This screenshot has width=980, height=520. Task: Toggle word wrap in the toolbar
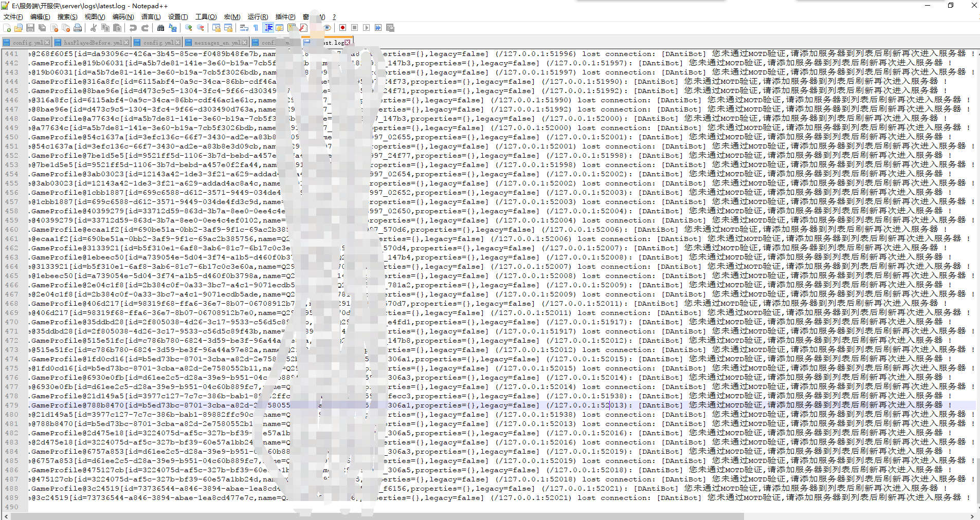244,28
